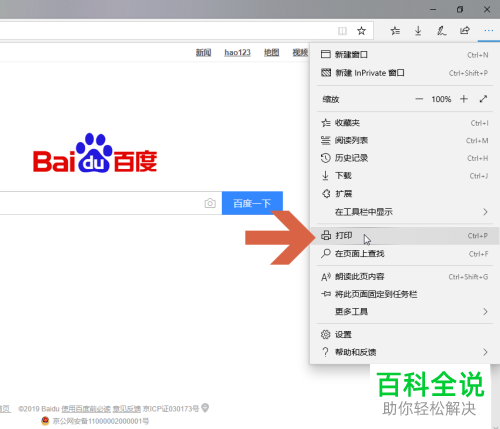Click the 100% zoom level text
Screen dimensions: 500x429
441,99
